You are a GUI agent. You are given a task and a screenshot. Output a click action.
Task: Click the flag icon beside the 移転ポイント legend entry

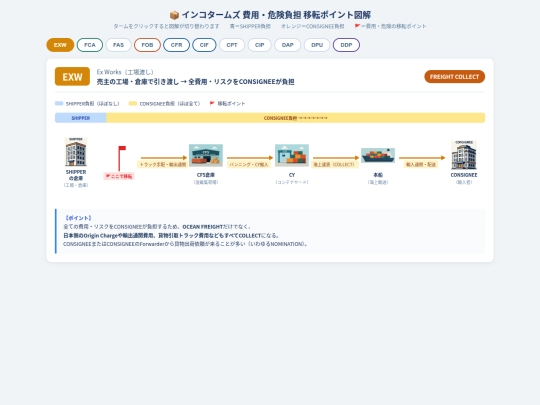pyautogui.click(x=212, y=103)
